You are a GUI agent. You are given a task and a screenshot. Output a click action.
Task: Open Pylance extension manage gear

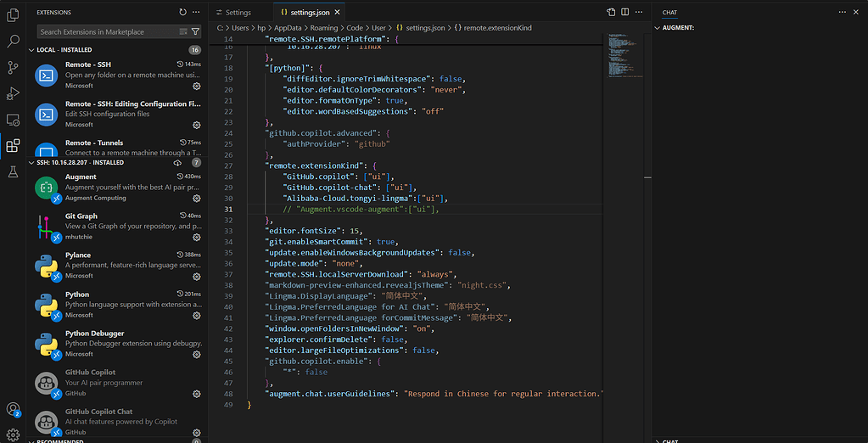pos(196,277)
